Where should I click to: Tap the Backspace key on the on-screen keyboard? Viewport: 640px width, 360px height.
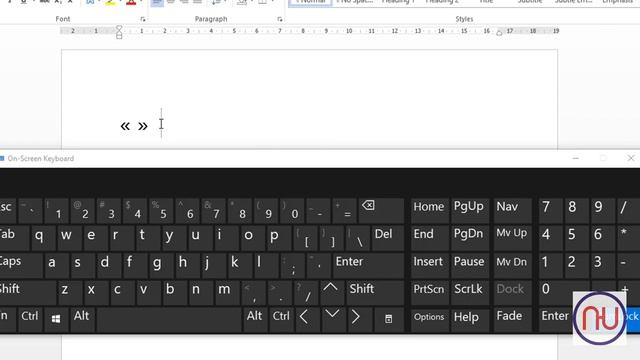pyautogui.click(x=381, y=211)
